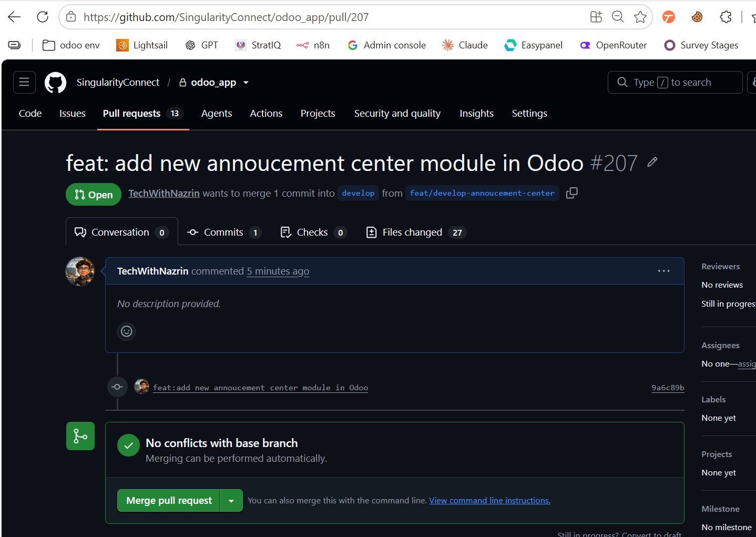This screenshot has width=756, height=537.
Task: Focus the Type to search field
Action: point(675,83)
